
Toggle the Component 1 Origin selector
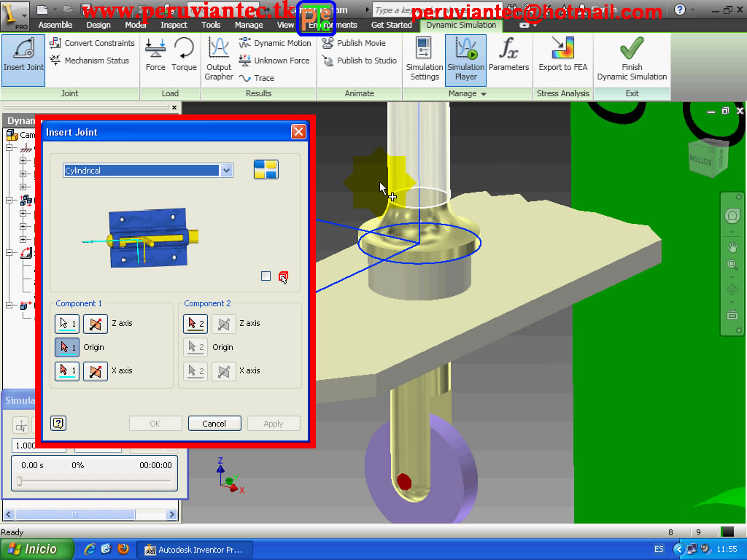coord(66,347)
